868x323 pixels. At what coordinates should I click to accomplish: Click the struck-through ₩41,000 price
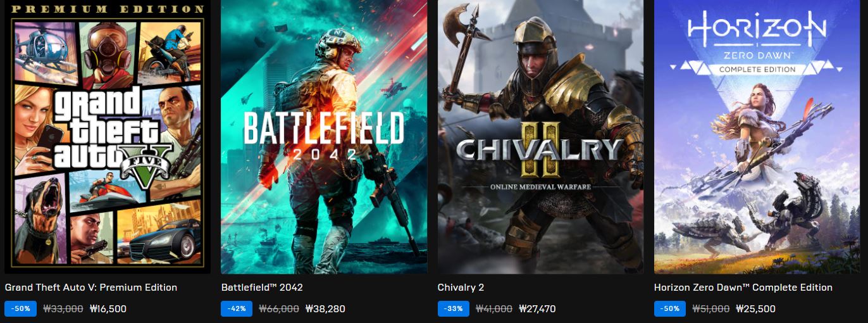tap(494, 309)
